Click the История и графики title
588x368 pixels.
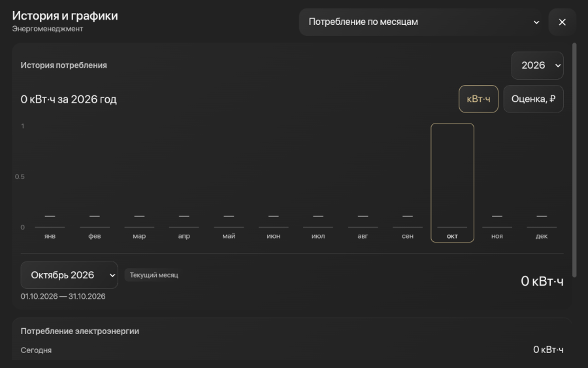[x=65, y=16]
